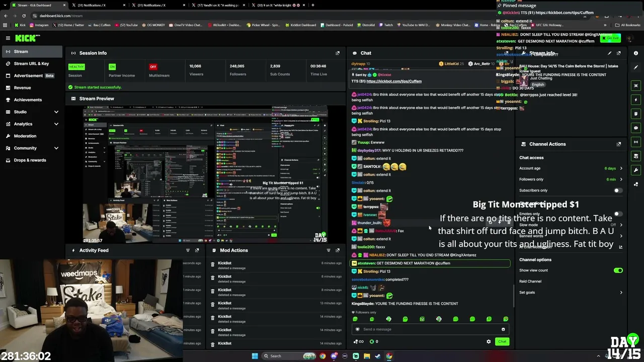Open the Activity Feed filter

tap(188, 250)
